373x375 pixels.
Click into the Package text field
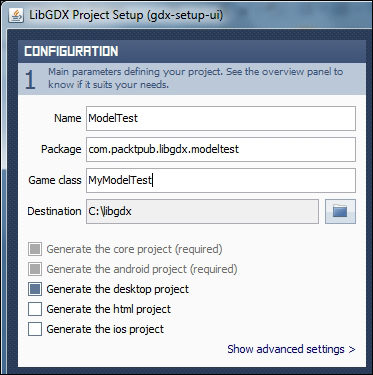(221, 149)
